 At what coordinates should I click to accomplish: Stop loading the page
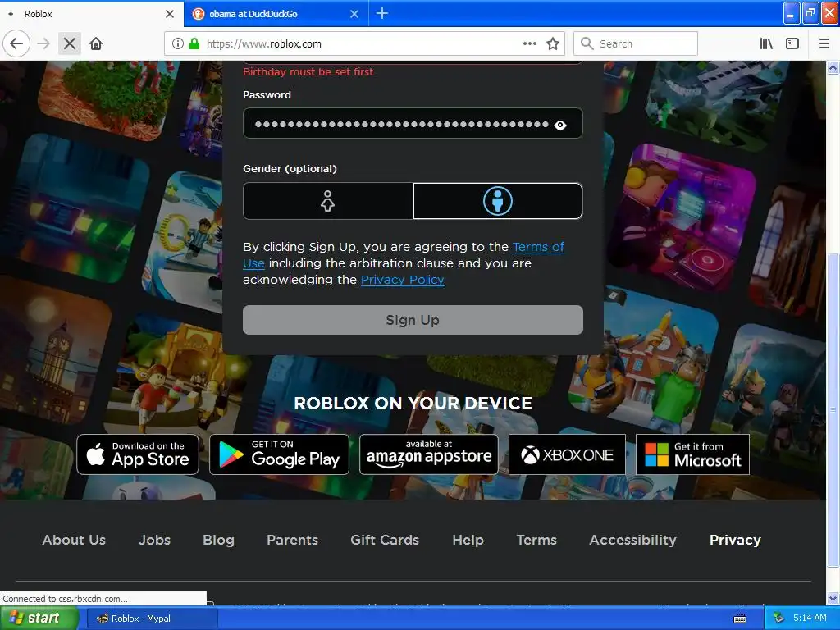70,43
